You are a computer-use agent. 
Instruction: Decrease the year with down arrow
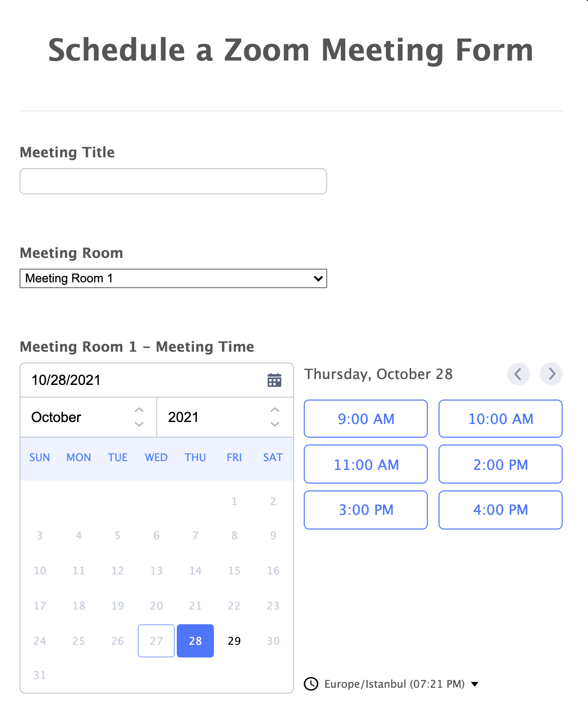pos(275,424)
